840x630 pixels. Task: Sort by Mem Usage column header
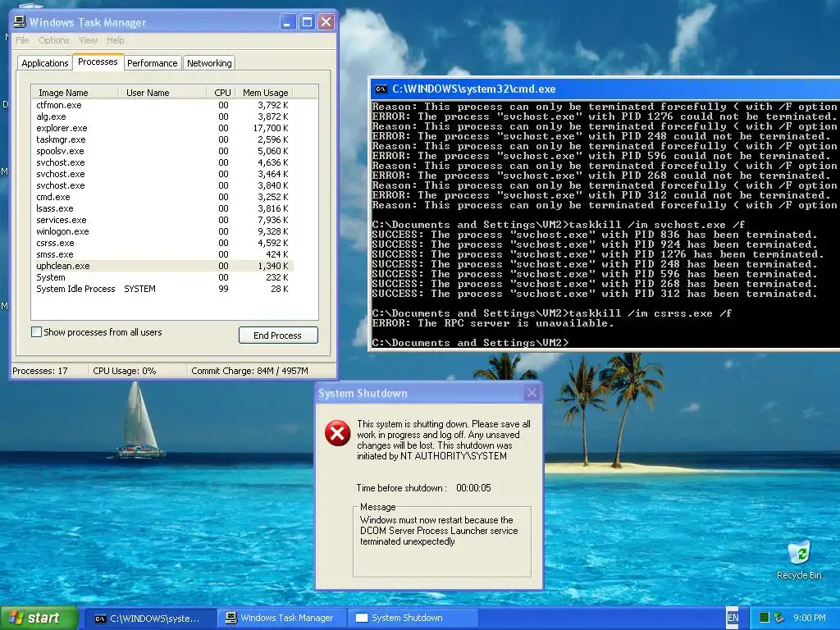click(265, 93)
